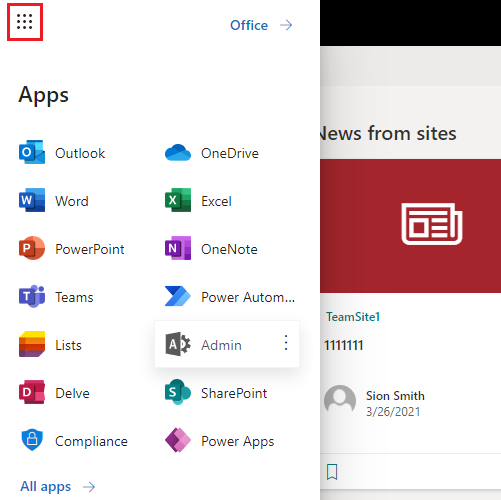501x500 pixels.
Task: Launch OneDrive via its cloud icon
Action: pos(178,153)
